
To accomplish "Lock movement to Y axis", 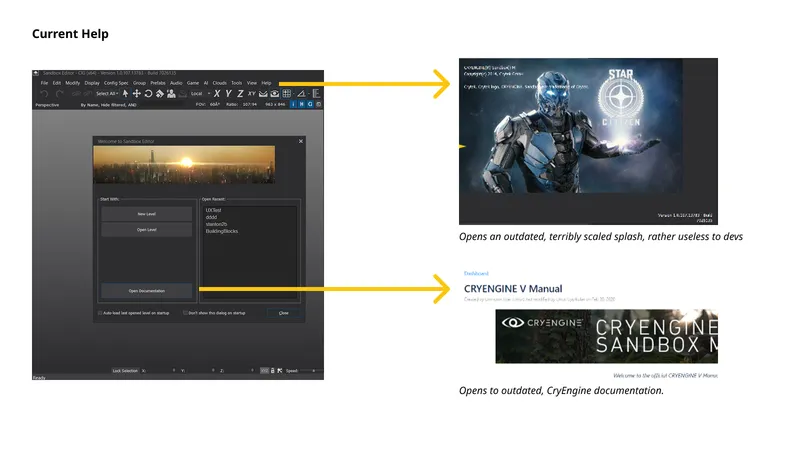I will [x=228, y=93].
